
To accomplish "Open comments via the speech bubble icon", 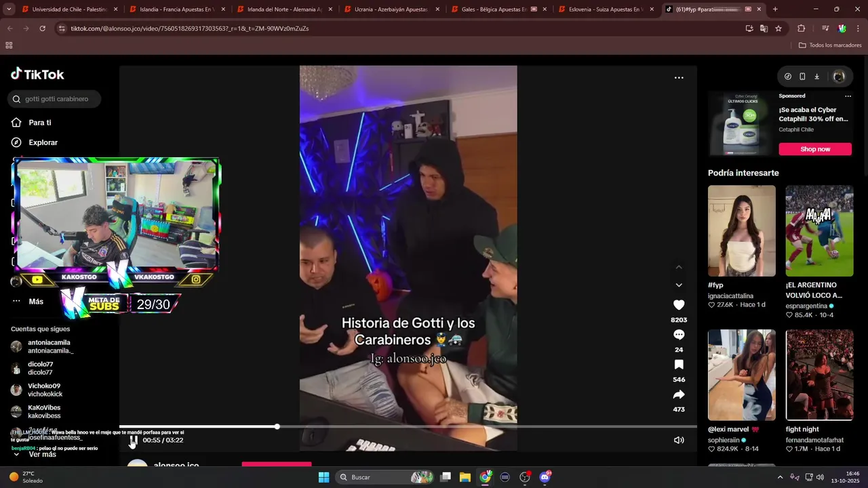I will click(679, 335).
